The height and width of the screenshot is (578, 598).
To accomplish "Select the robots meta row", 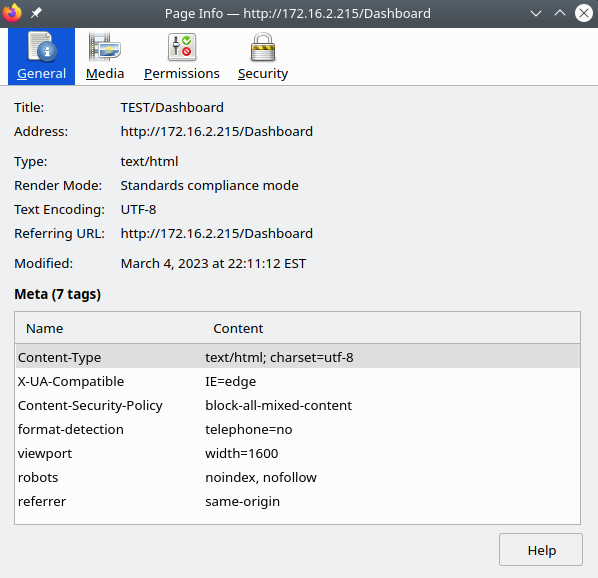I will [x=297, y=477].
